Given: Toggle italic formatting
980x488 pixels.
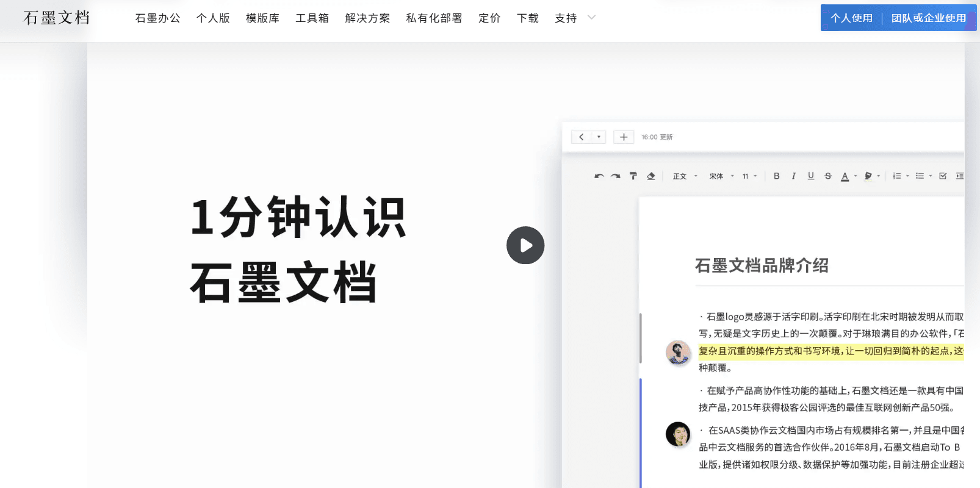Looking at the screenshot, I should (x=793, y=176).
